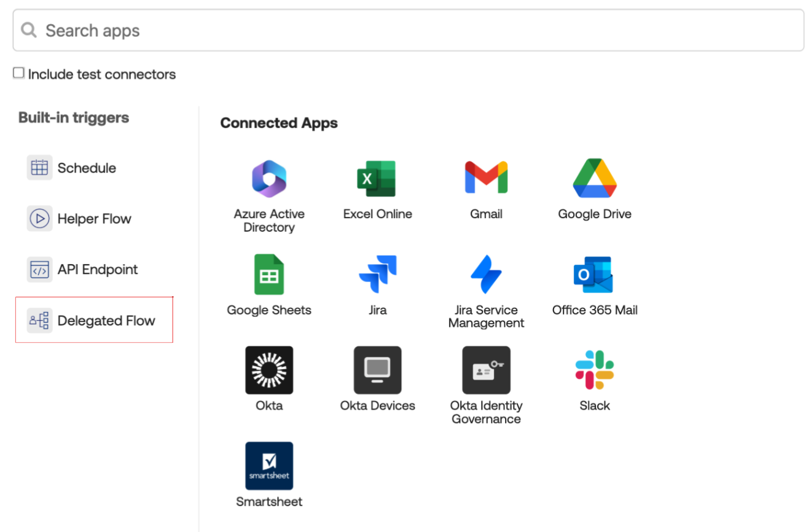Image resolution: width=811 pixels, height=532 pixels.
Task: Choose the Slack app icon
Action: coord(595,370)
